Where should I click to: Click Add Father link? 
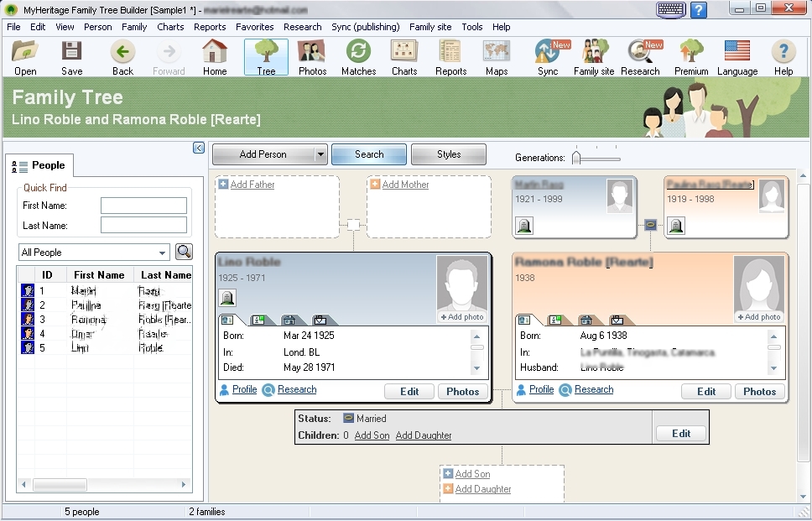pyautogui.click(x=252, y=185)
